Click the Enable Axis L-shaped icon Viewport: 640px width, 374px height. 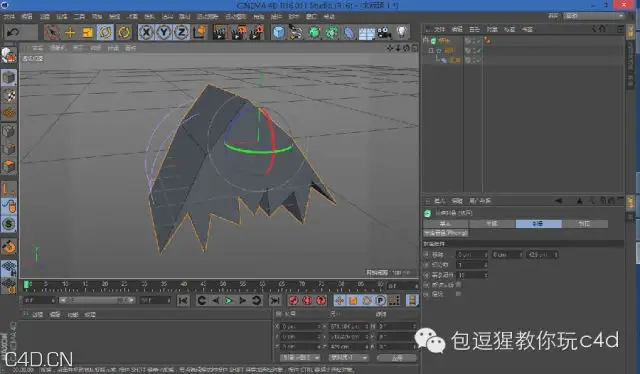coord(9,189)
